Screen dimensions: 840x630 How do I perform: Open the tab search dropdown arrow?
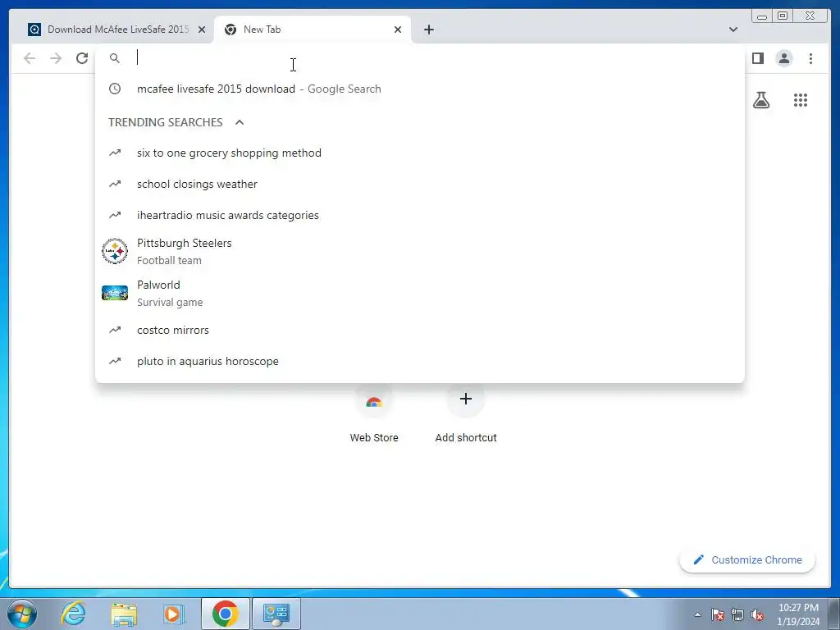pyautogui.click(x=733, y=30)
